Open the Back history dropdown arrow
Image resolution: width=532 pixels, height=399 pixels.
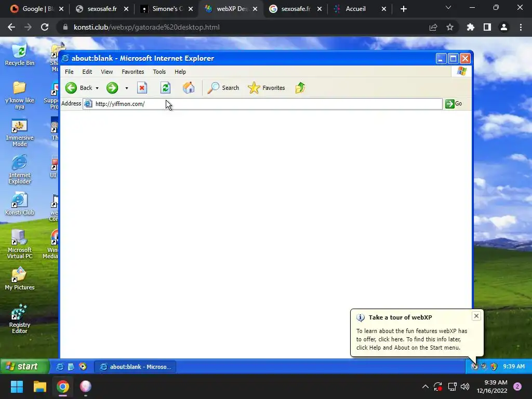pos(97,88)
